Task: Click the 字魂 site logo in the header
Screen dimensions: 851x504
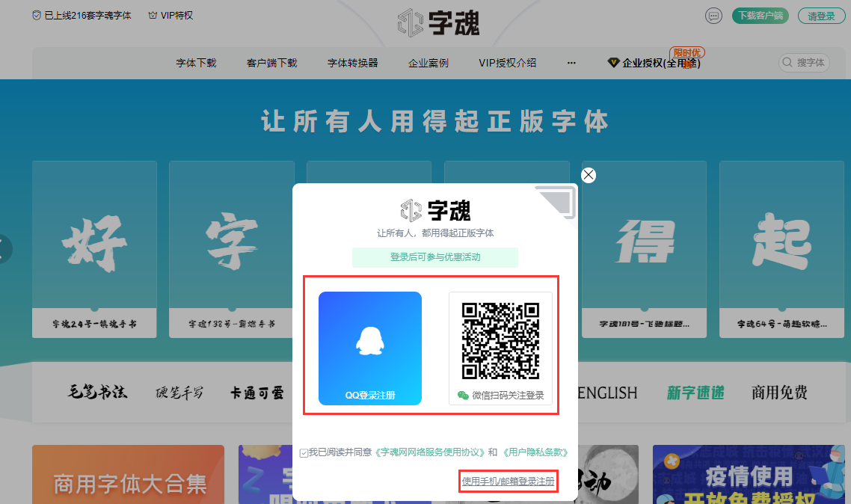Action: click(438, 22)
